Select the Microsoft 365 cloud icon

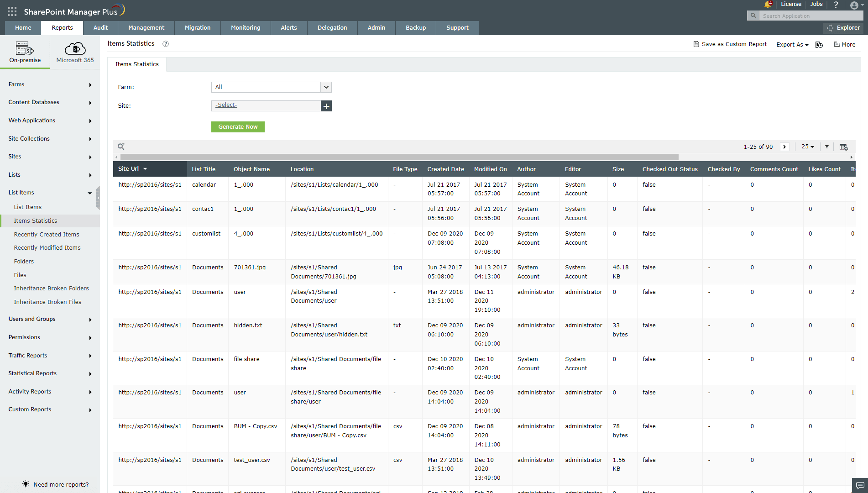(75, 48)
